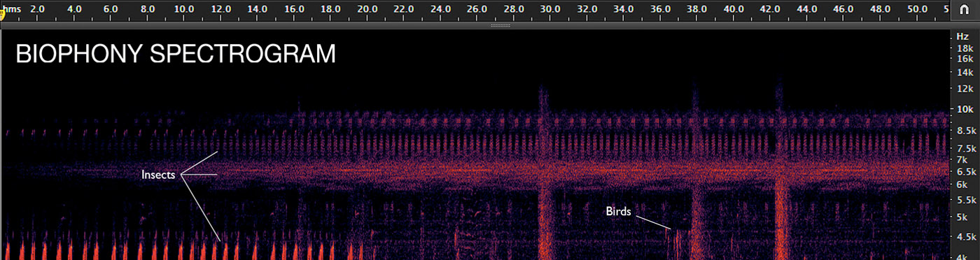980x260 pixels.
Task: Set playhead at 20.0 seconds on ruler
Action: click(x=367, y=10)
